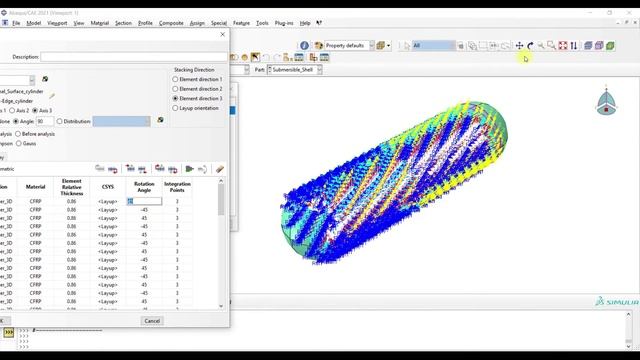Select the Box Zoom View tool
640x360 pixels.
click(x=551, y=46)
